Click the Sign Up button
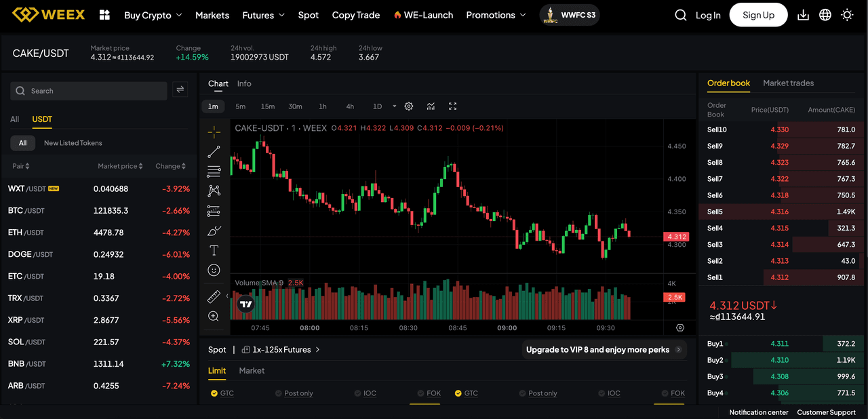 pos(758,14)
